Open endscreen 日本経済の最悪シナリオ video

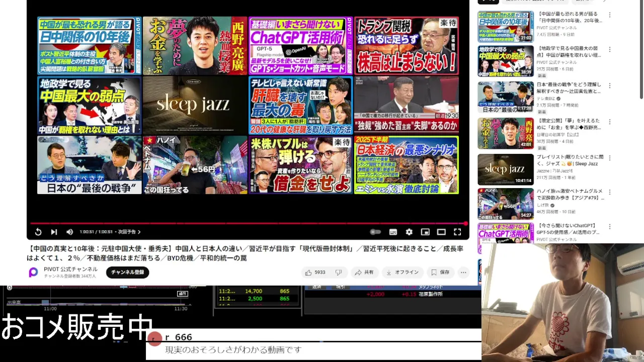point(406,165)
